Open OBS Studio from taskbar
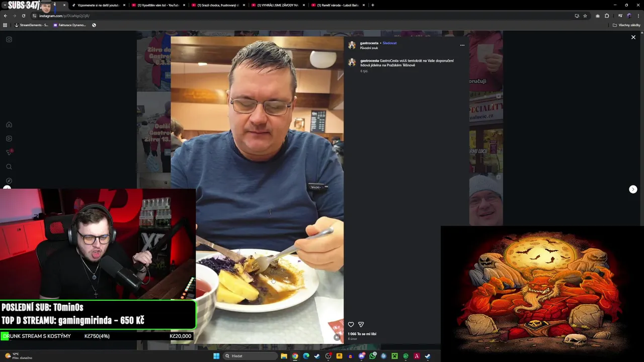 click(328, 356)
